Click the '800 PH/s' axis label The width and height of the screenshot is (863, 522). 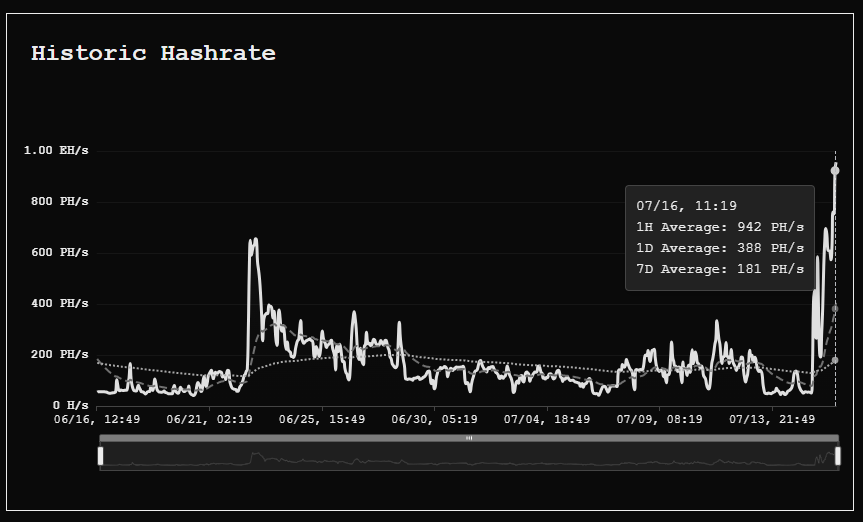59,202
